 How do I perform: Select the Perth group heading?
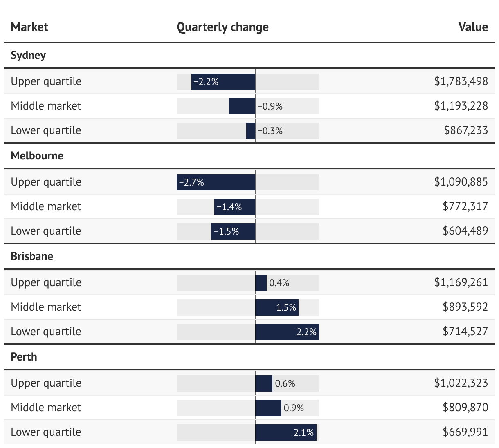pyautogui.click(x=24, y=357)
